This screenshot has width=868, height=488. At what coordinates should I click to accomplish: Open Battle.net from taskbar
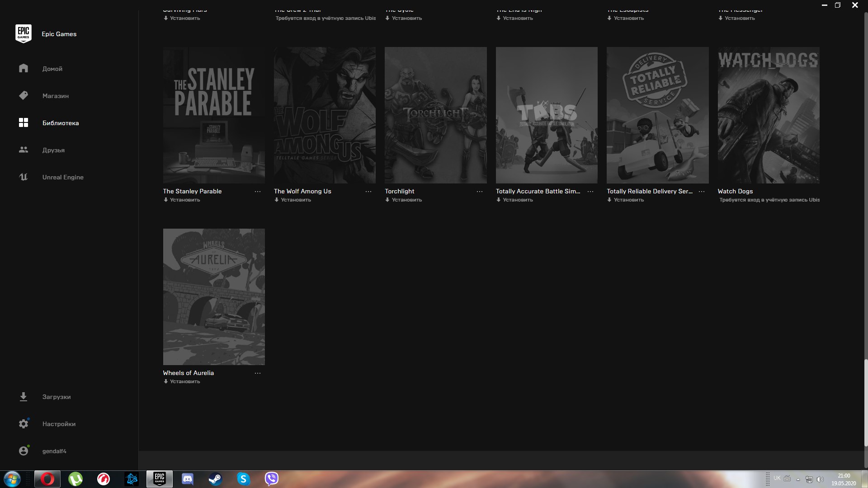(132, 479)
